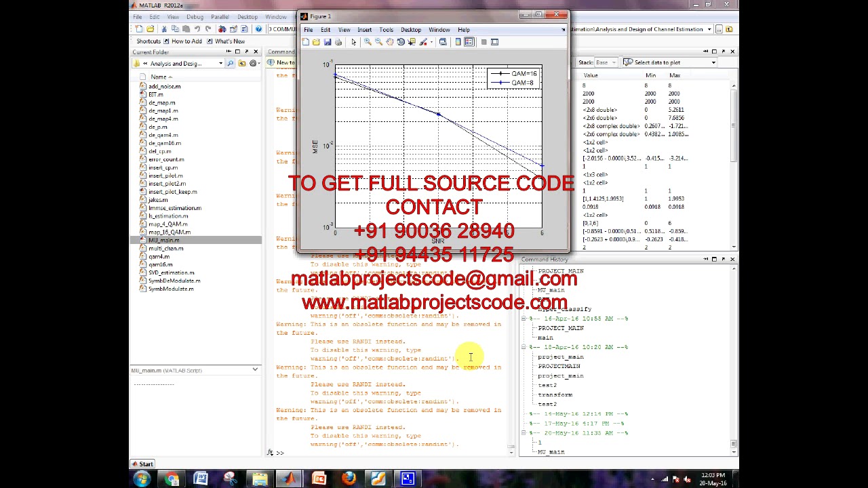Select the Edit Plot arrow tool

click(353, 42)
